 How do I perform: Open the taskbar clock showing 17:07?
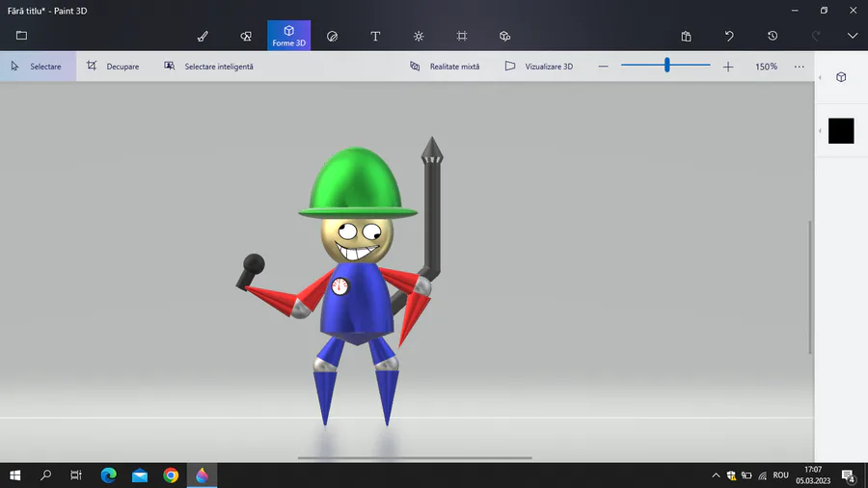tap(813, 475)
